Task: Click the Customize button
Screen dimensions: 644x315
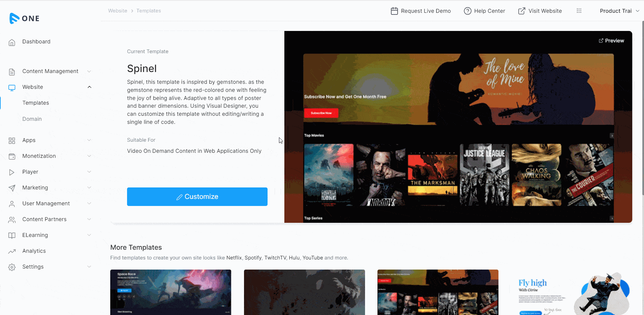Action: click(197, 197)
